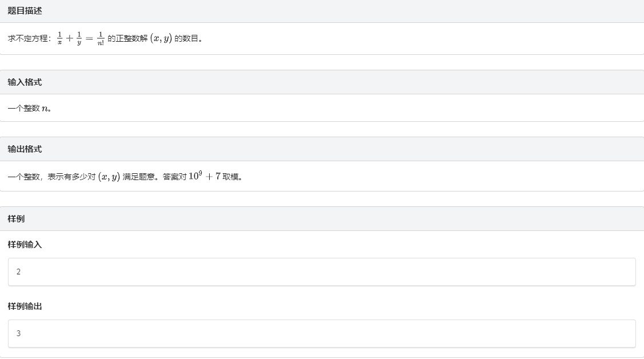644x359 pixels.
Task: Click the 题目描述 section header
Action: [25, 11]
